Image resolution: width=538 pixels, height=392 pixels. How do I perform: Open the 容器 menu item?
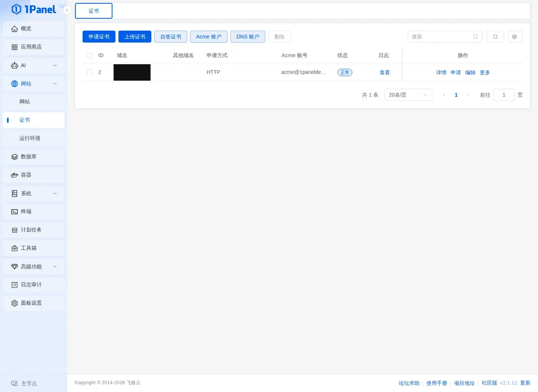tap(34, 175)
